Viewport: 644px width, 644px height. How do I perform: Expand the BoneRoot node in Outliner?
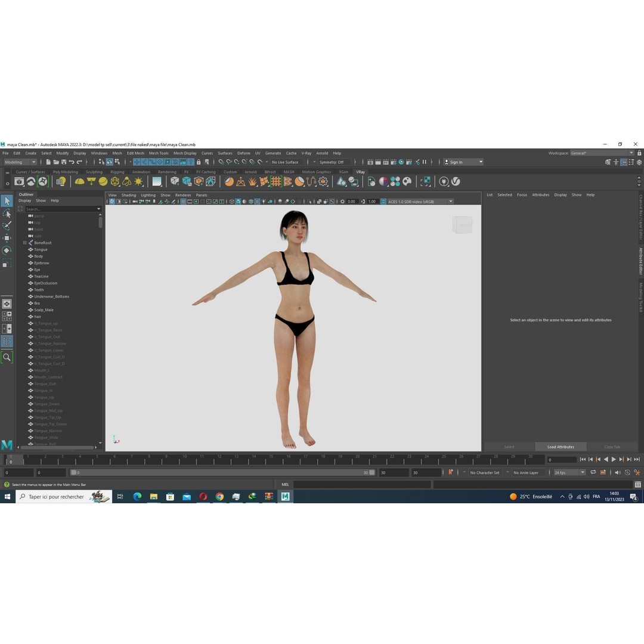tap(24, 243)
